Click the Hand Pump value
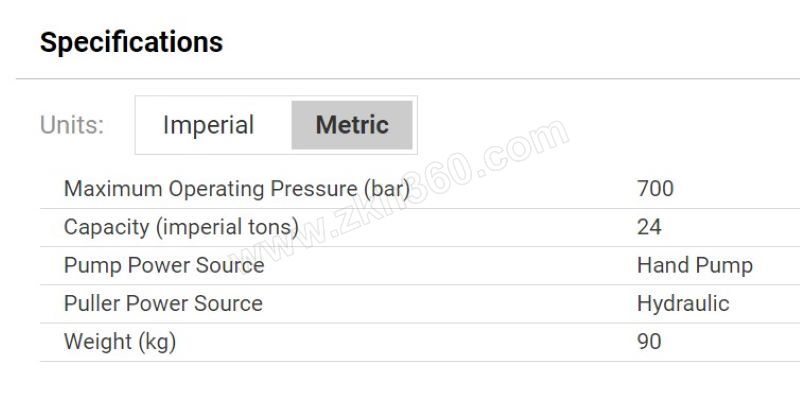 [x=695, y=265]
